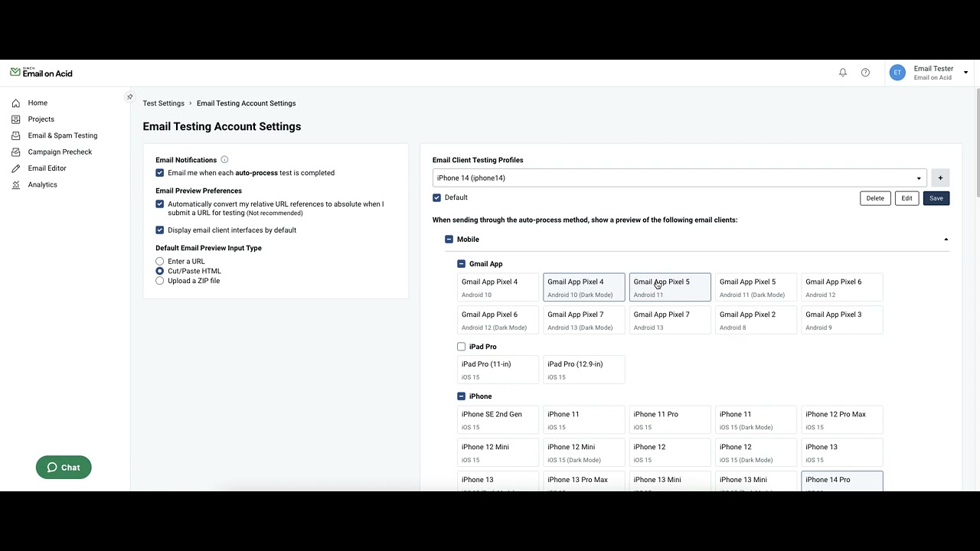Open the Email Tester account menu arrow
Viewport: 980px width, 551px height.
pyautogui.click(x=965, y=73)
